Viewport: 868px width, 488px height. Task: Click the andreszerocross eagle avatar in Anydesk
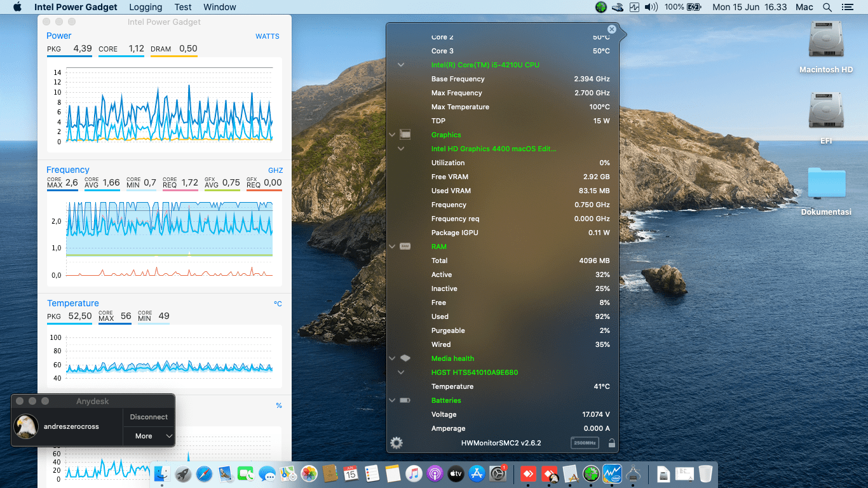pos(26,426)
